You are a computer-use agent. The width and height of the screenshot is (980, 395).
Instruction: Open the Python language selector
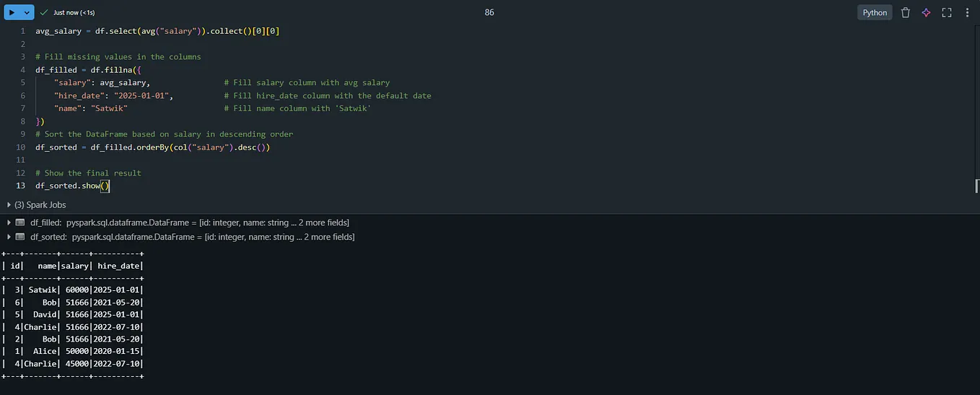875,12
